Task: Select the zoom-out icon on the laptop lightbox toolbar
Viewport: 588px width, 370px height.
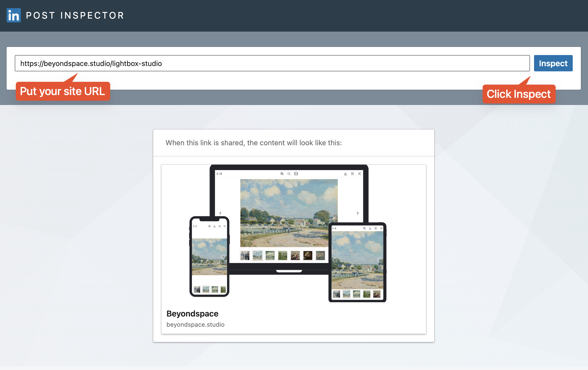Action: pyautogui.click(x=289, y=174)
